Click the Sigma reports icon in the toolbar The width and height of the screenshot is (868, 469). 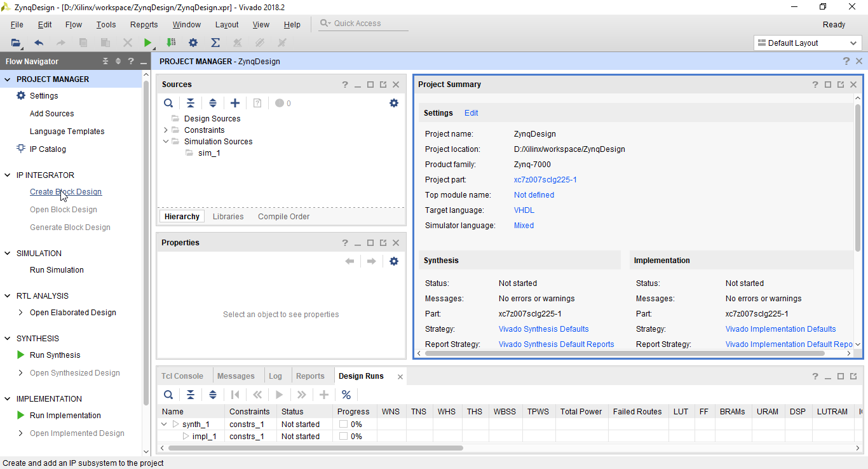(x=215, y=43)
